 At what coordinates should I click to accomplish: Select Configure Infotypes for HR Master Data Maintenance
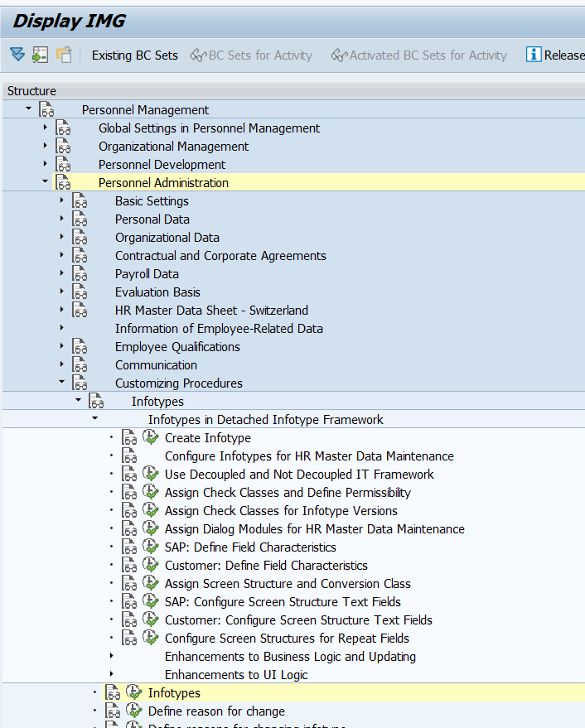[309, 456]
